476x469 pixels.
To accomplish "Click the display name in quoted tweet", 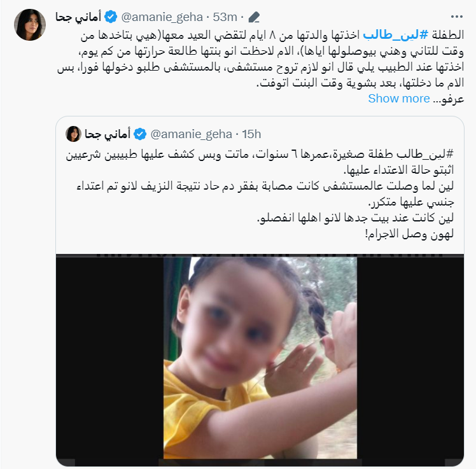I will 108,134.
